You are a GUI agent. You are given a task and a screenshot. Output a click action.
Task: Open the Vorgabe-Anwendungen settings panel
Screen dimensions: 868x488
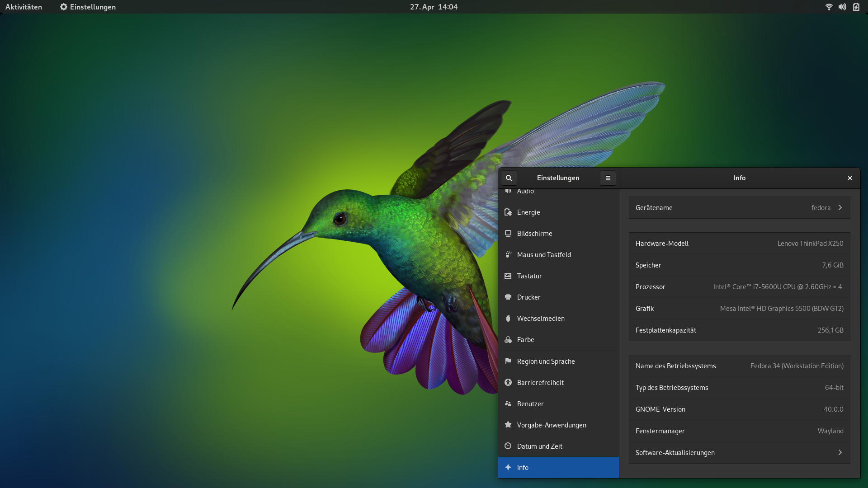[551, 425]
